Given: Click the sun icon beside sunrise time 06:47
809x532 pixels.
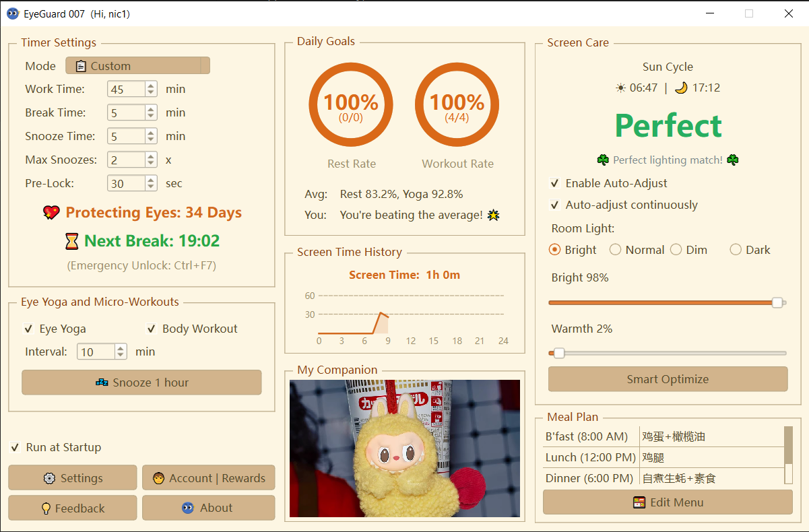Looking at the screenshot, I should pyautogui.click(x=620, y=88).
